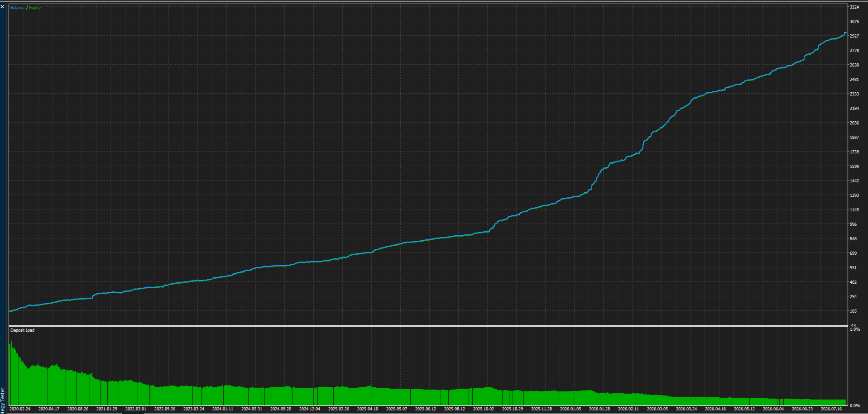Click the 1145 axis value

click(x=854, y=210)
